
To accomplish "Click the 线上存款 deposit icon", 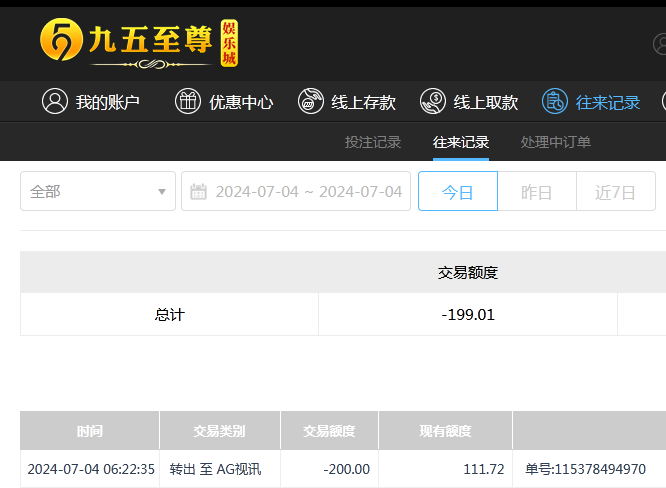I will [310, 102].
